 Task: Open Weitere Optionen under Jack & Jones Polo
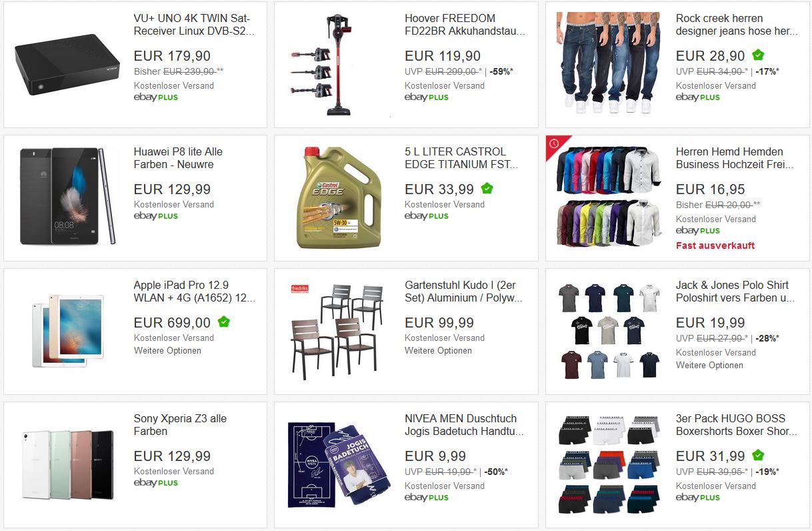pyautogui.click(x=709, y=366)
